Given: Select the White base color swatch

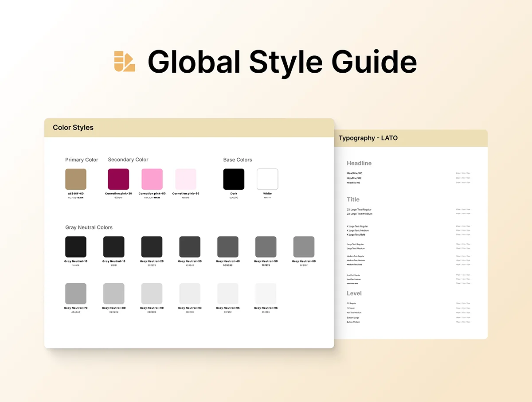Looking at the screenshot, I should pyautogui.click(x=267, y=179).
